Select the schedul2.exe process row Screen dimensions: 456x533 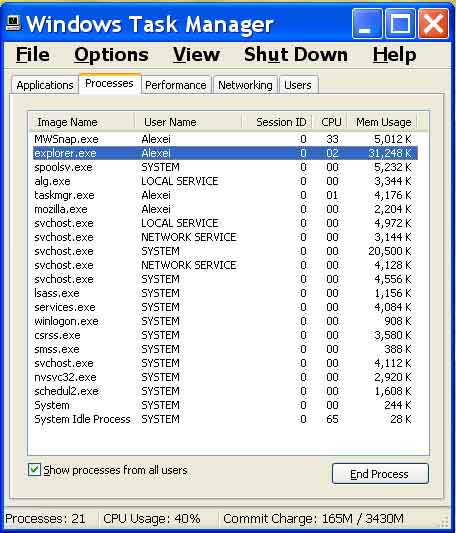coord(225,391)
